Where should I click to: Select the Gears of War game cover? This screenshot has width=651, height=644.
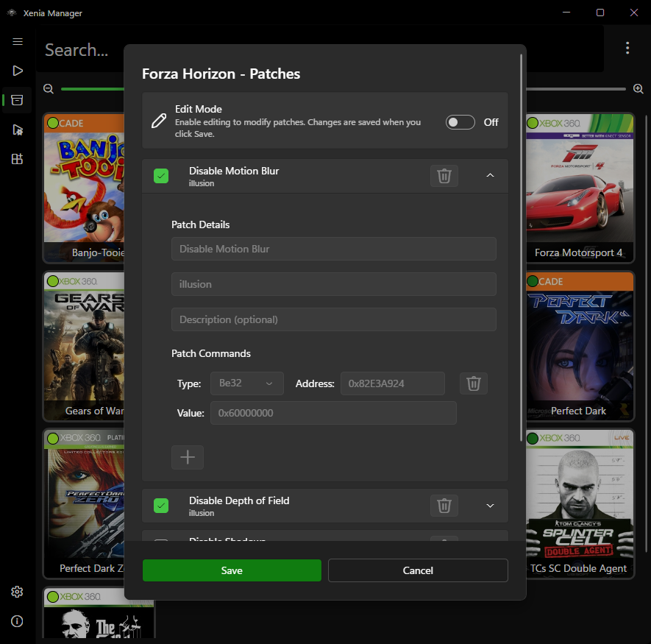point(84,346)
